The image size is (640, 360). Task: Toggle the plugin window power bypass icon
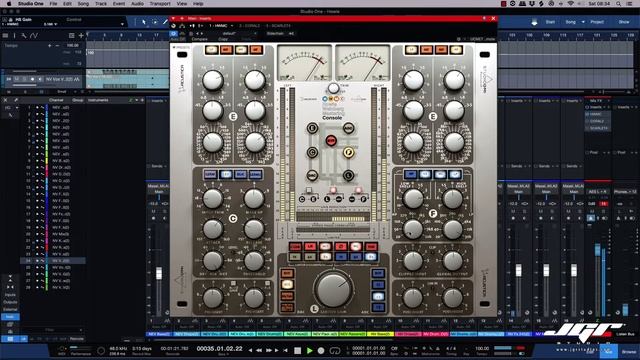click(173, 33)
